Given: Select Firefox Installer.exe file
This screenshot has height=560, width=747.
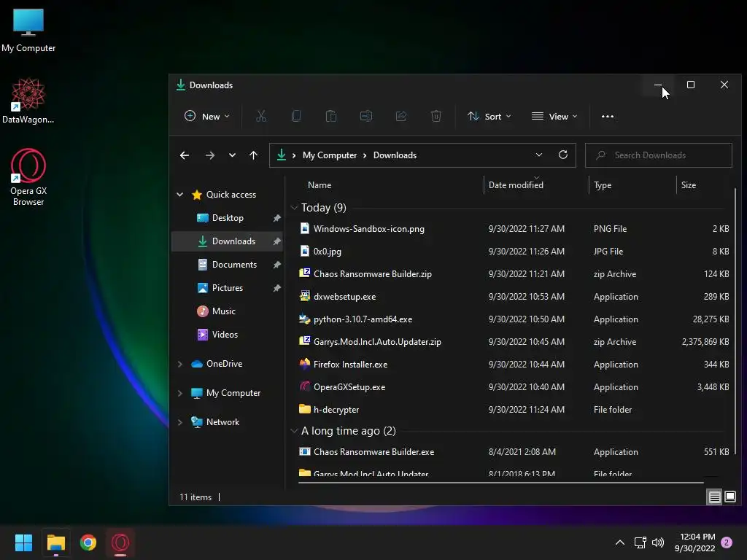Looking at the screenshot, I should tap(513, 365).
